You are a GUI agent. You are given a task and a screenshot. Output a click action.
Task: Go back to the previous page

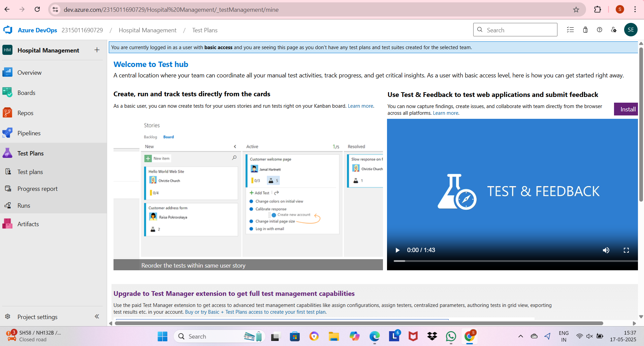point(7,9)
